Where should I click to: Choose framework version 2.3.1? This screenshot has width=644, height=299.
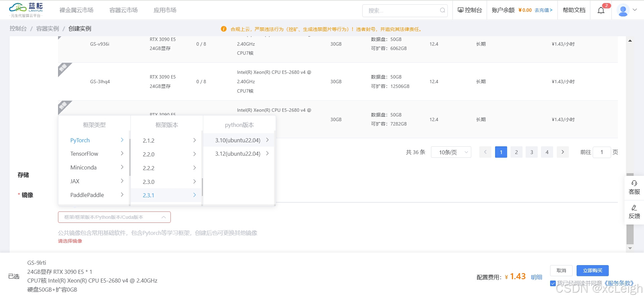166,195
